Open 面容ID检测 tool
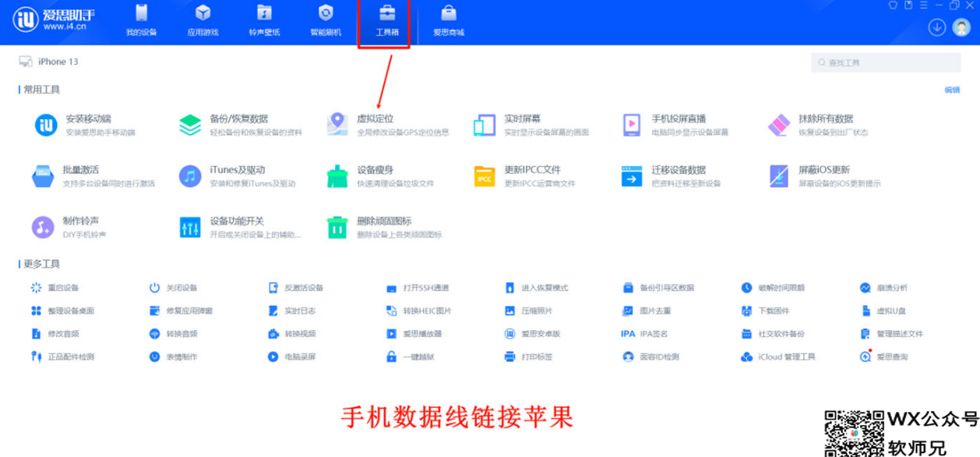980x457 pixels. [651, 357]
